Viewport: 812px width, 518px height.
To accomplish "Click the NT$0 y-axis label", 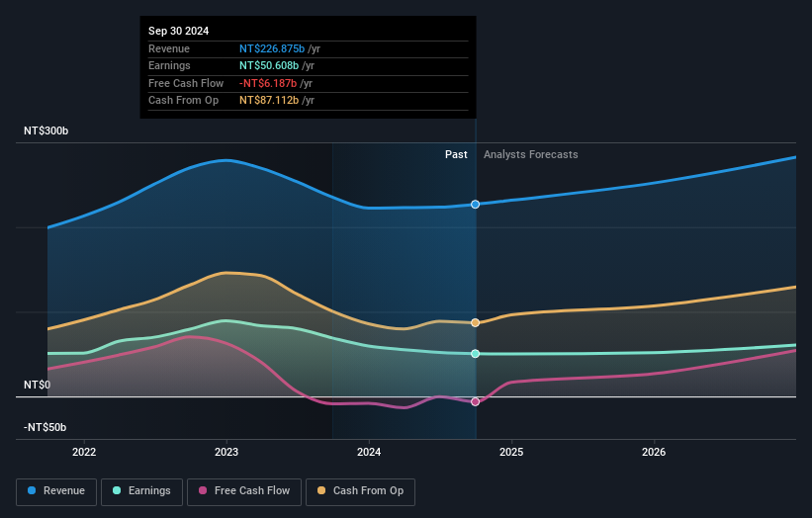I will (38, 385).
